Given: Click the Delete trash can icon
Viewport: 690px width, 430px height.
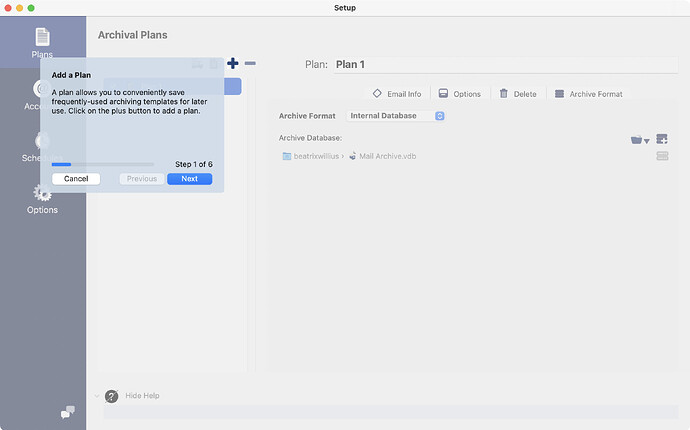Looking at the screenshot, I should [x=503, y=93].
